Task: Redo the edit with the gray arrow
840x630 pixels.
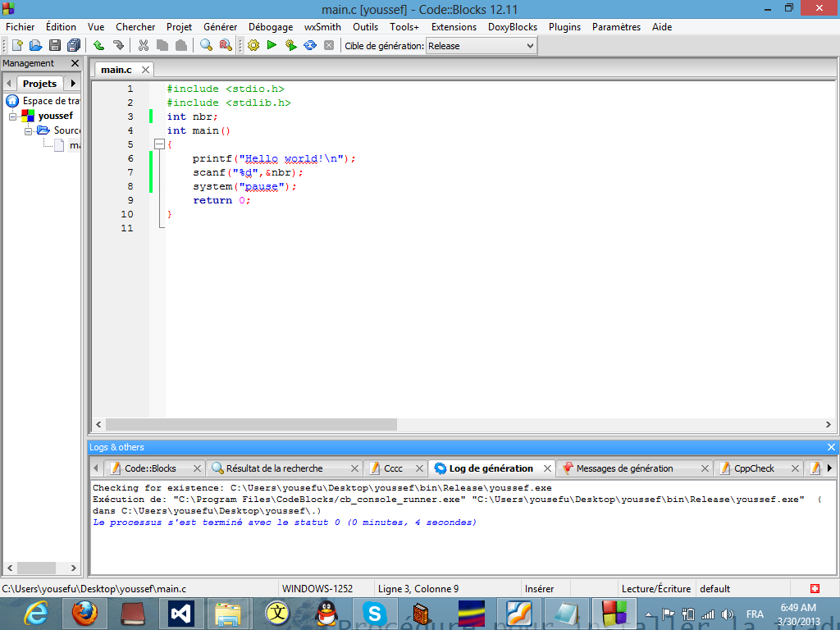Action: coord(118,46)
